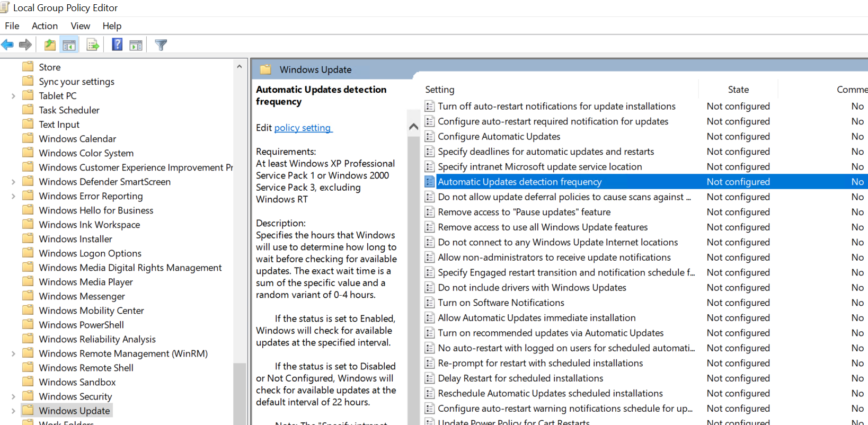Click policy icon beside Specify intranet Microsoft update service
Screen dimensions: 868x425
coord(430,166)
